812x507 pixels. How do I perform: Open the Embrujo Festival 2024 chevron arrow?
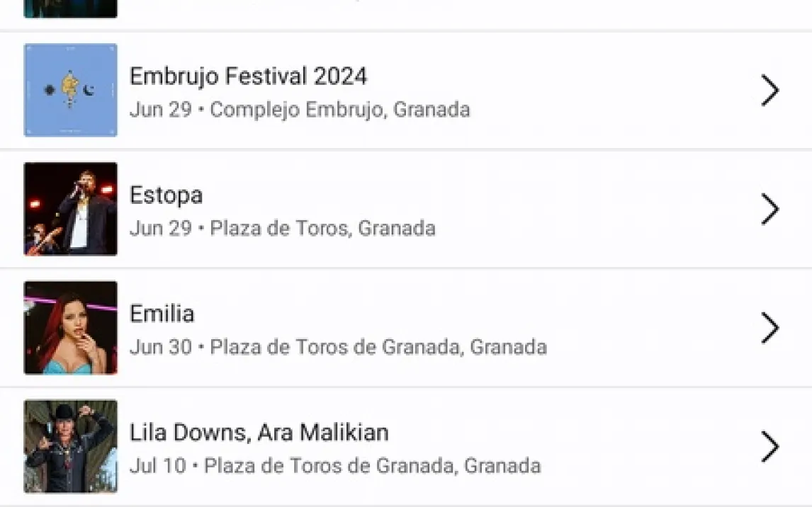click(770, 91)
